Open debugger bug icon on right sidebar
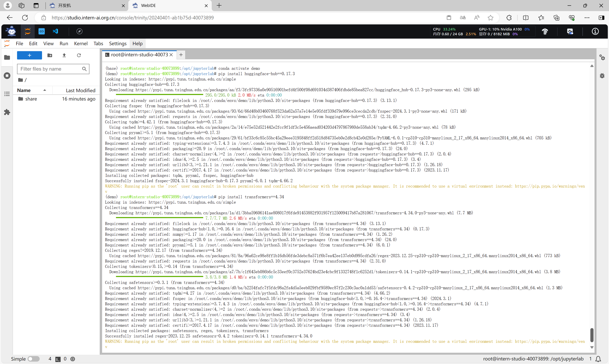Screen dimensions: 609x364 602,76
